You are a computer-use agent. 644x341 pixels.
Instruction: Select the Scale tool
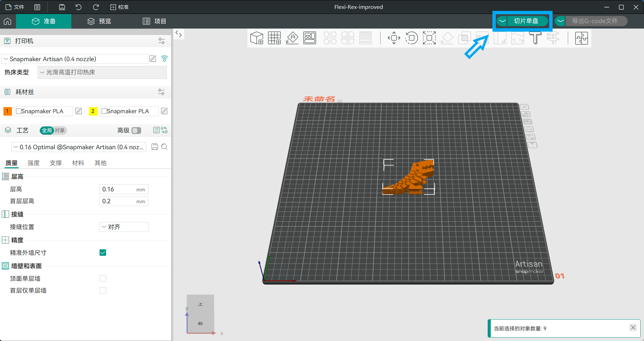pyautogui.click(x=429, y=38)
